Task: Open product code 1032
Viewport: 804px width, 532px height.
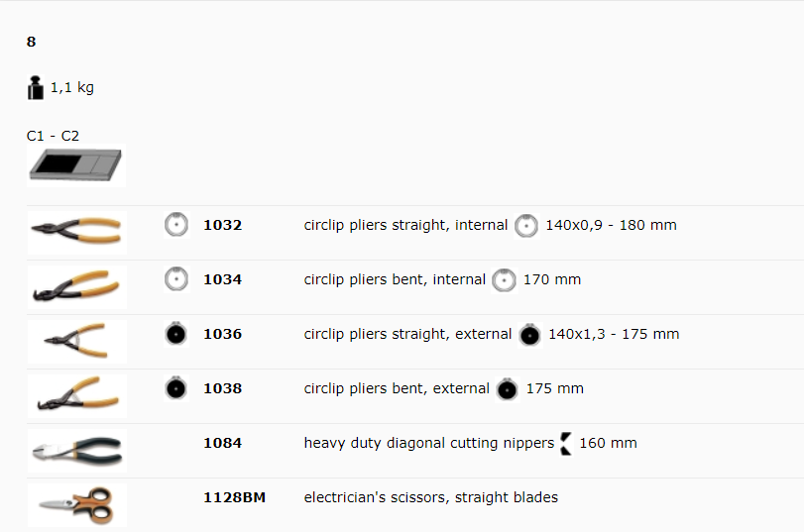Action: click(x=222, y=225)
